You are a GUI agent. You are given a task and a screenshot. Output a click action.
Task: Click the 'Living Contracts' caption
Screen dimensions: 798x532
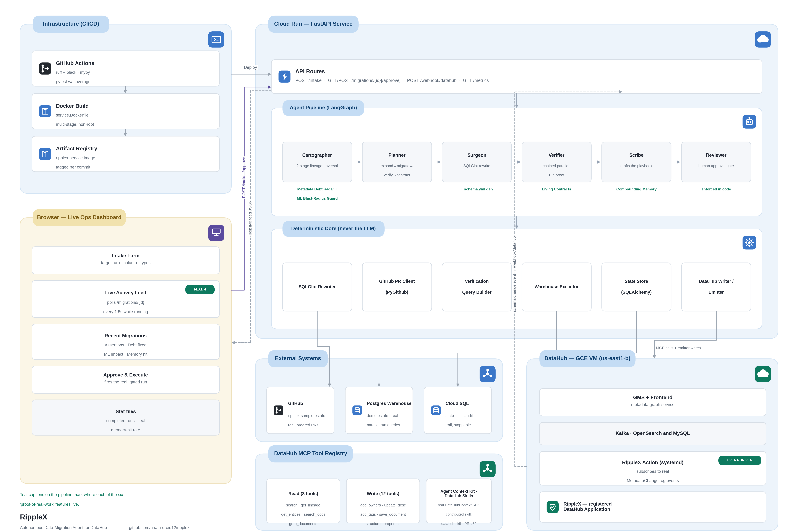pyautogui.click(x=556, y=189)
